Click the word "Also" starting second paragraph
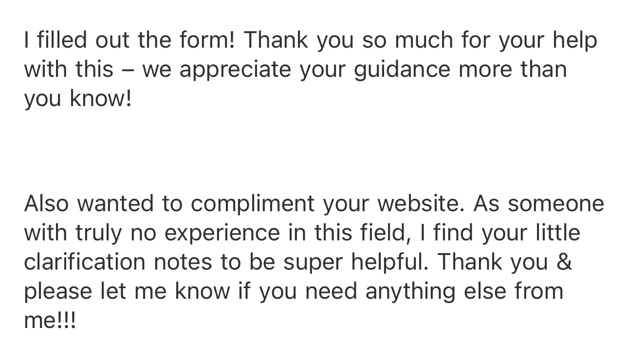Image resolution: width=628 pixels, height=364 pixels. (47, 203)
